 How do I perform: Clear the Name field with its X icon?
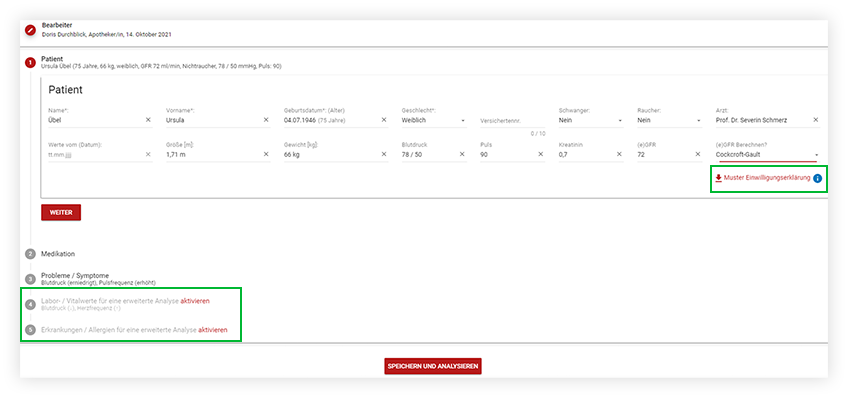click(x=148, y=120)
